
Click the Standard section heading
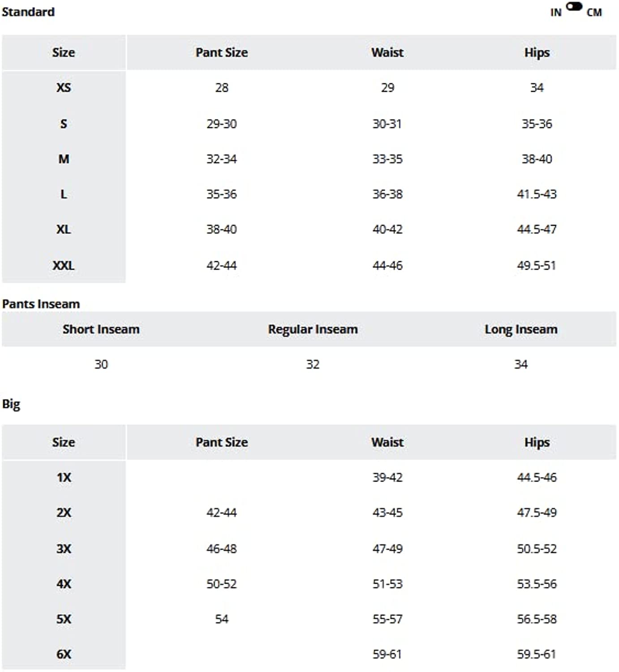pyautogui.click(x=28, y=12)
